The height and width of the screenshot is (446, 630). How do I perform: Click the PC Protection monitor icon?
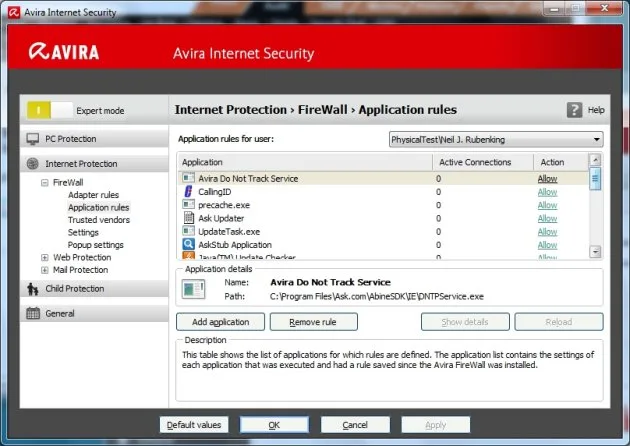(x=33, y=139)
